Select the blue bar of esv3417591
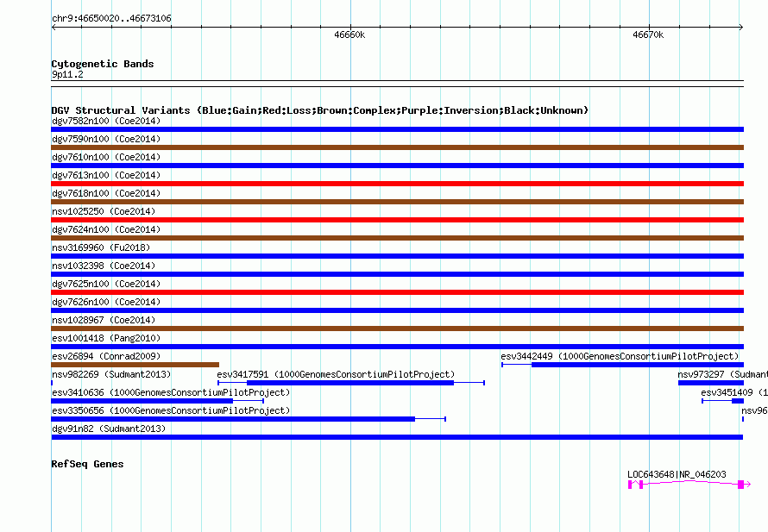Viewport: 768px width, 532px height. [350, 383]
